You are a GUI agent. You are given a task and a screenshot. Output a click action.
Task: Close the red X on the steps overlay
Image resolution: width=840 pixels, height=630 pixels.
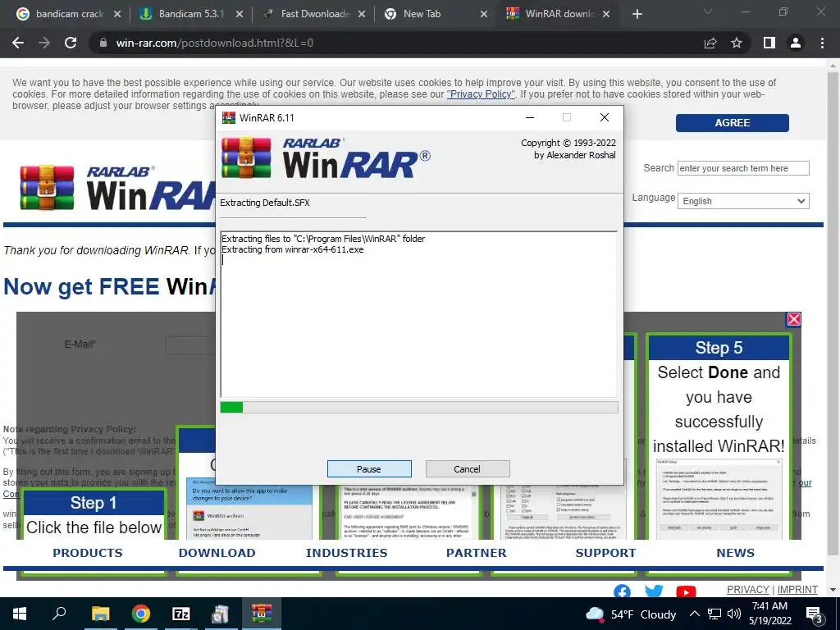click(793, 319)
